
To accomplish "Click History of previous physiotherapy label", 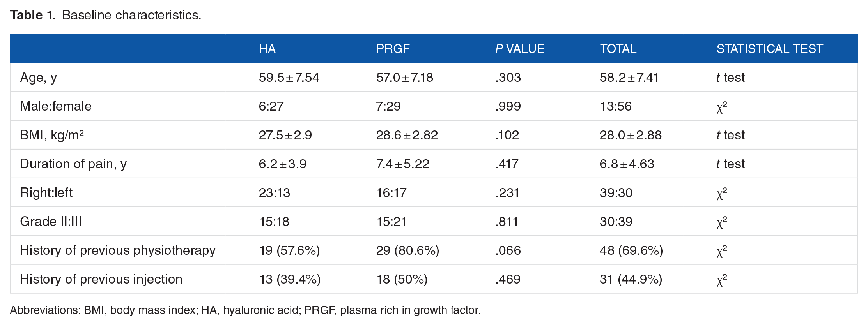I will (x=118, y=250).
